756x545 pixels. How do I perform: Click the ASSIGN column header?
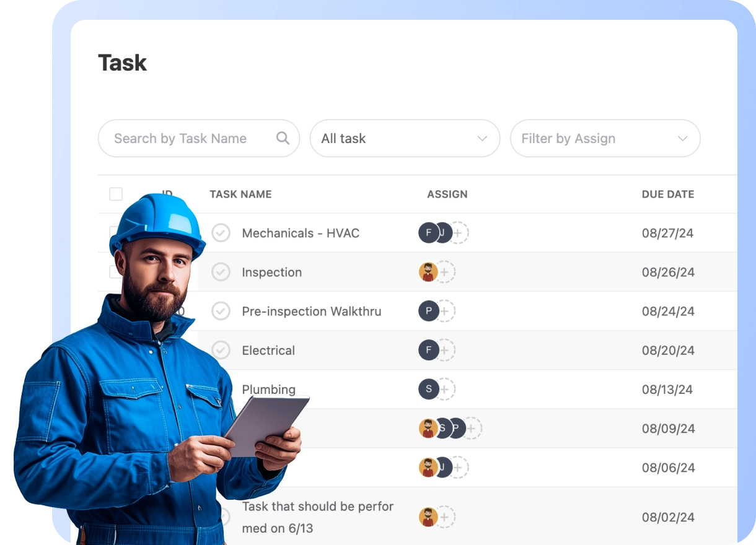[447, 194]
